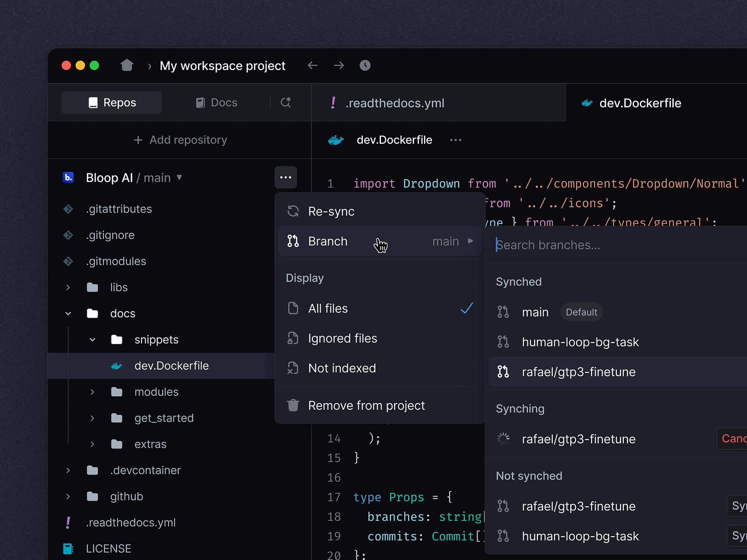This screenshot has height=560, width=747.
Task: Collapse the docs folder
Action: (x=68, y=313)
